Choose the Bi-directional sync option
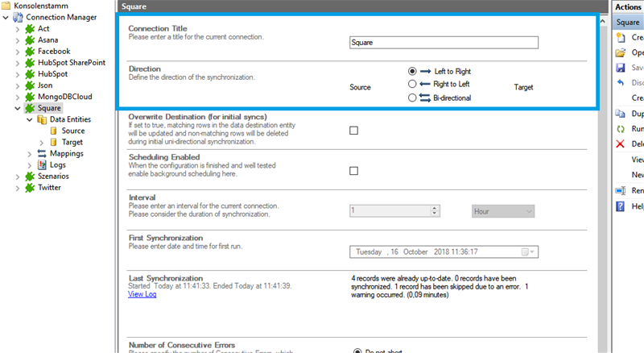 [x=413, y=98]
